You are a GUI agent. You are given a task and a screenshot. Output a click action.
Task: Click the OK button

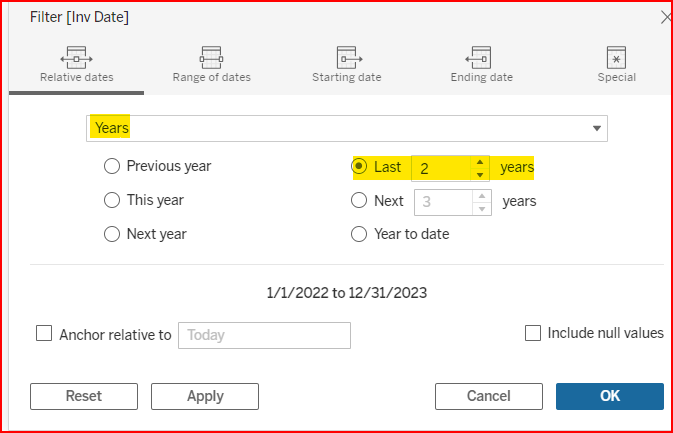point(609,396)
